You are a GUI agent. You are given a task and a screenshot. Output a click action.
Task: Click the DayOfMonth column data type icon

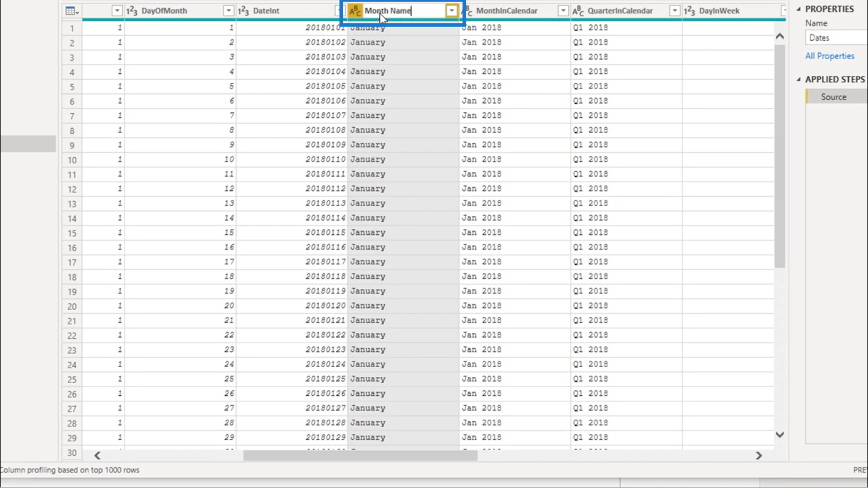click(132, 11)
